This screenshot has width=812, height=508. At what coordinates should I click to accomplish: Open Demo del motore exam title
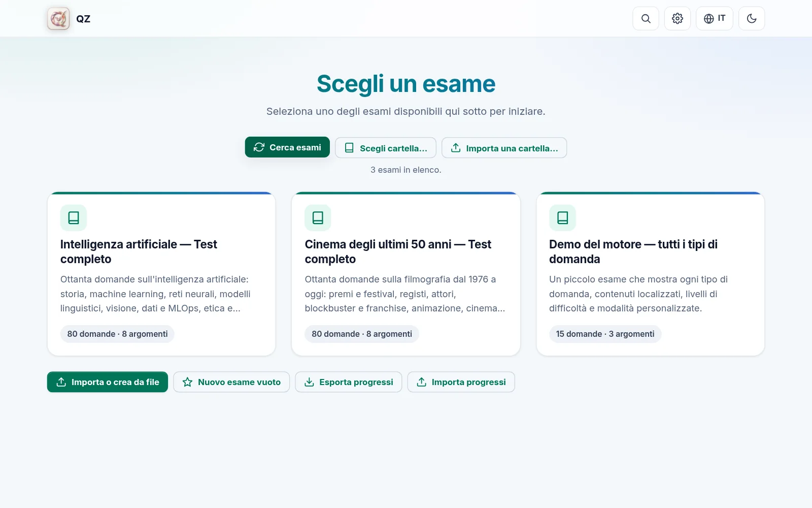[633, 251]
